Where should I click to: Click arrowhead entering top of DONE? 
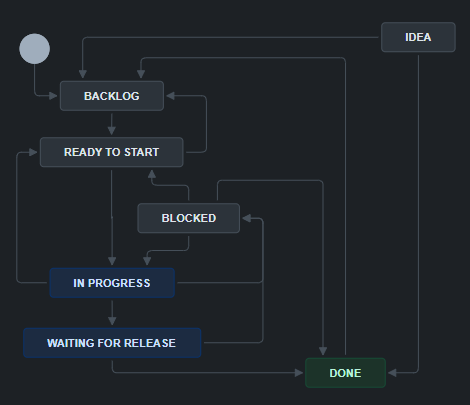point(323,351)
